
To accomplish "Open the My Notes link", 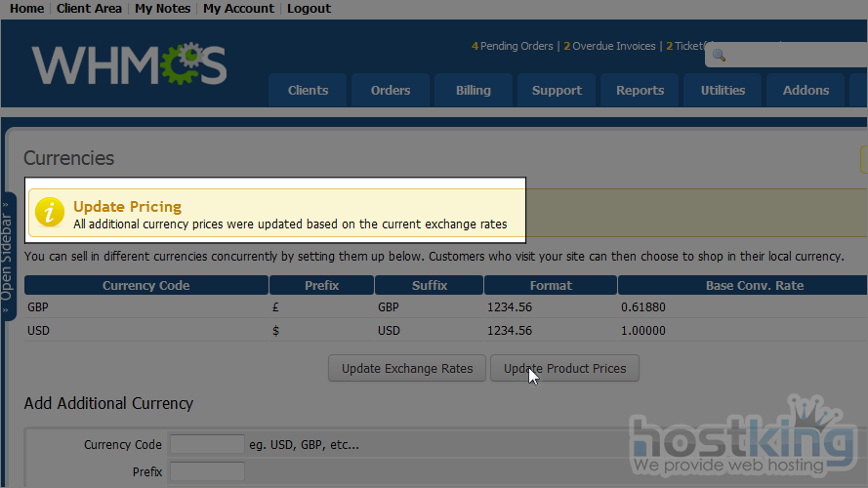I will 163,9.
